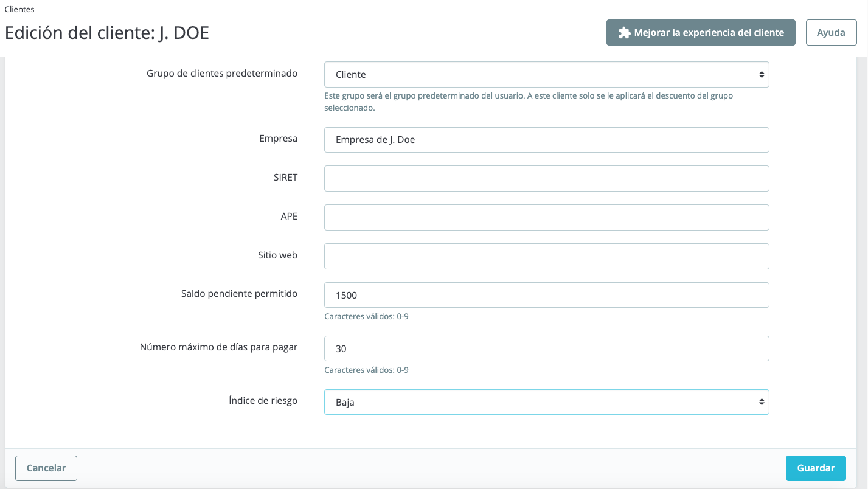Click the Número máximo de días para pagar label
Screen dimensions: 868x489
click(x=219, y=347)
